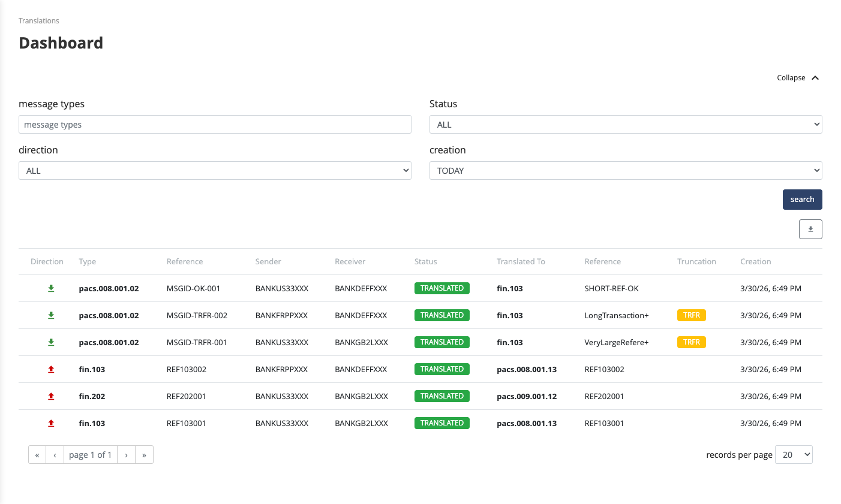Click TRANSLATED badge in REF103002 row
This screenshot has width=841, height=504.
(442, 369)
